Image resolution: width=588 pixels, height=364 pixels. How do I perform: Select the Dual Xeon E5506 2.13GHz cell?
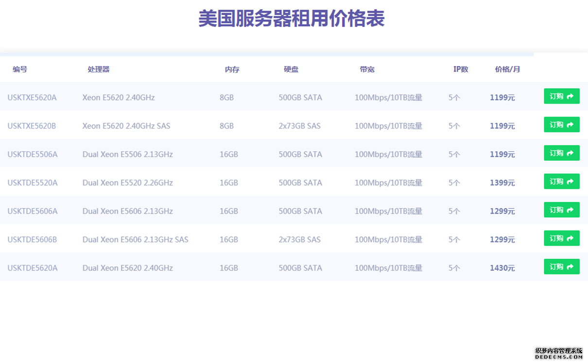click(128, 154)
